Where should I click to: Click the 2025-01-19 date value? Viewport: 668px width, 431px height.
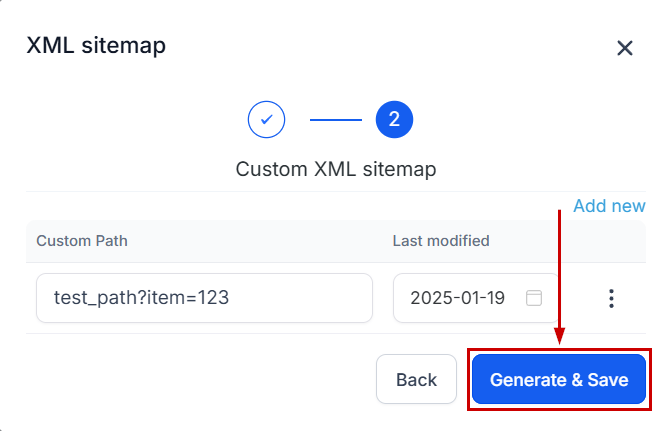[458, 298]
